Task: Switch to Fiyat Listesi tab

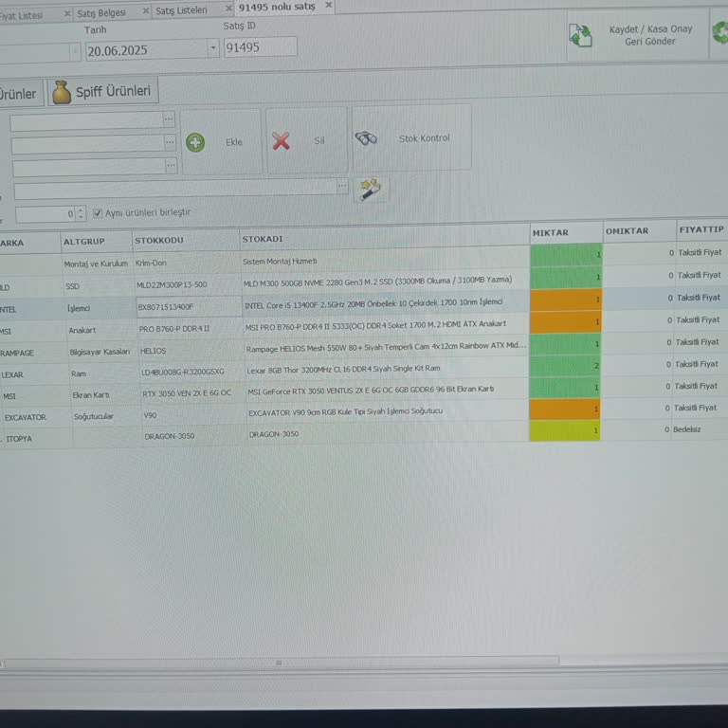Action: [x=22, y=16]
